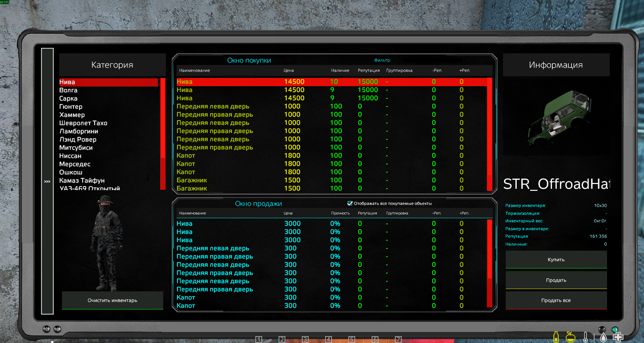This screenshot has height=343, width=644.
Task: Click the red category list scrollbar
Action: pos(163,133)
